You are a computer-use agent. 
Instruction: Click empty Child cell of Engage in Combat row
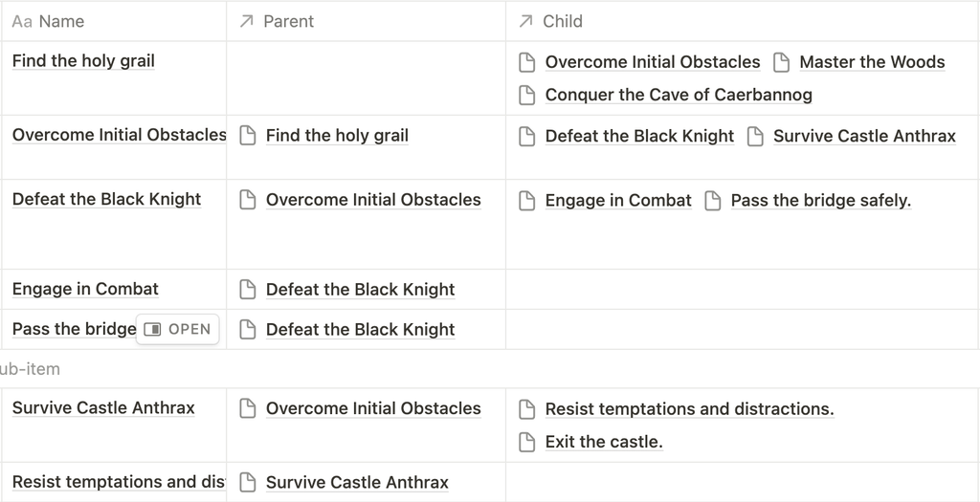[x=743, y=289]
